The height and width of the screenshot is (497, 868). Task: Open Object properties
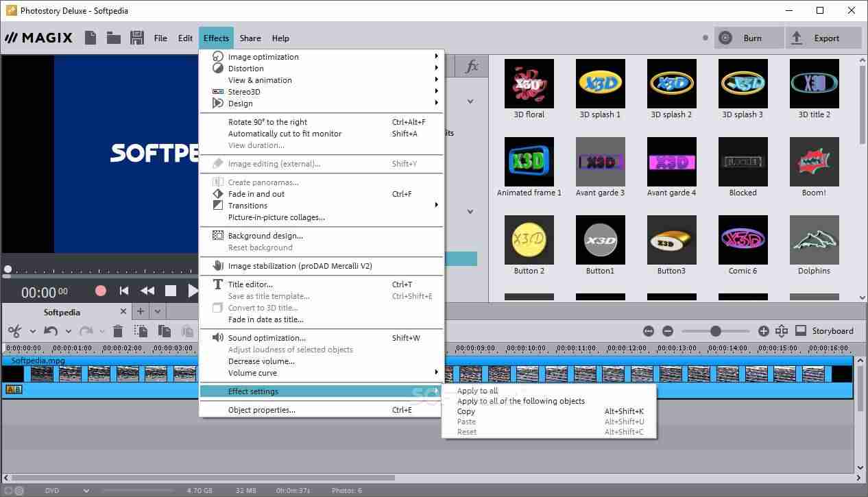(262, 410)
